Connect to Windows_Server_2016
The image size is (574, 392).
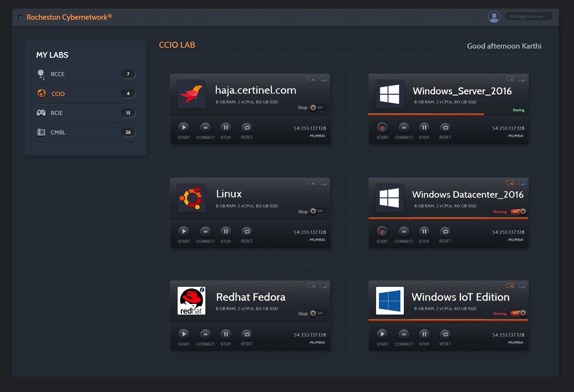pyautogui.click(x=404, y=127)
